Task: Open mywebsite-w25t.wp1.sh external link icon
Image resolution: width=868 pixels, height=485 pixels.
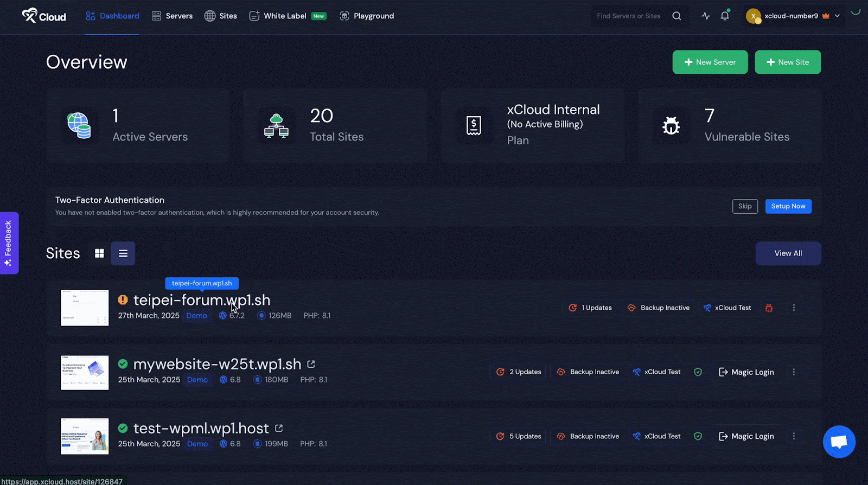Action: tap(311, 364)
